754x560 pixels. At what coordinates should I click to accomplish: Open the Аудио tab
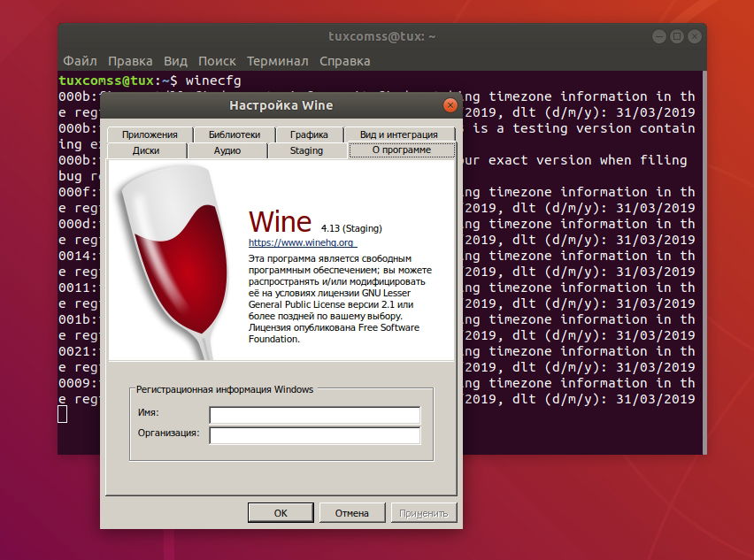[x=227, y=150]
